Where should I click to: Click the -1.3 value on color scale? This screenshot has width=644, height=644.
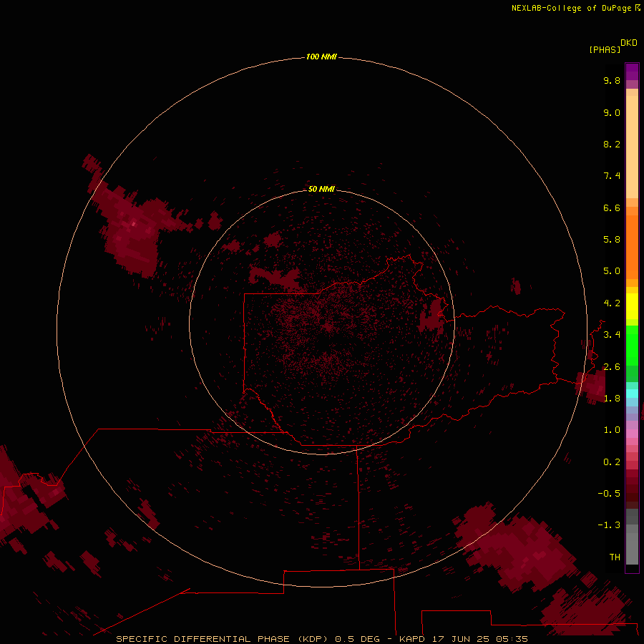(609, 525)
